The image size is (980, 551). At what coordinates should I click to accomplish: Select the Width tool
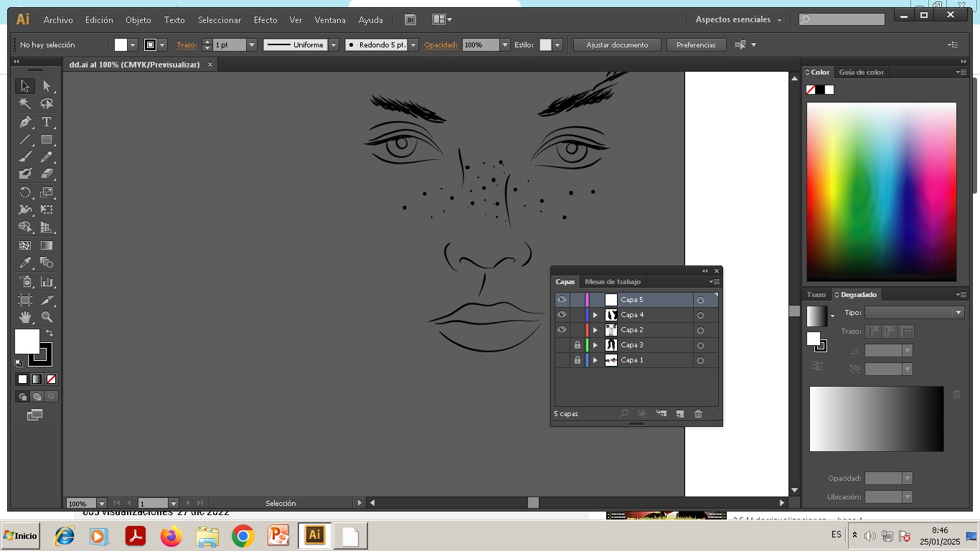25,209
